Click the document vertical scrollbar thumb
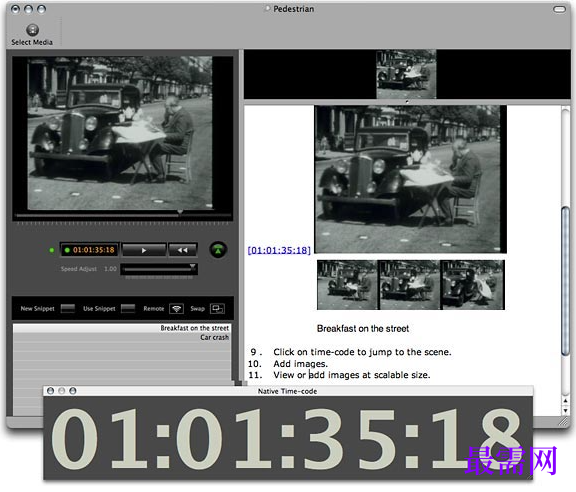Screen dimensions: 576x492 pos(565,281)
